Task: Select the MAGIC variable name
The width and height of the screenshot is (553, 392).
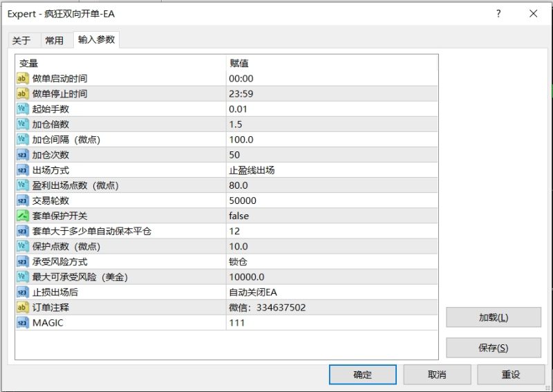Action: [48, 322]
